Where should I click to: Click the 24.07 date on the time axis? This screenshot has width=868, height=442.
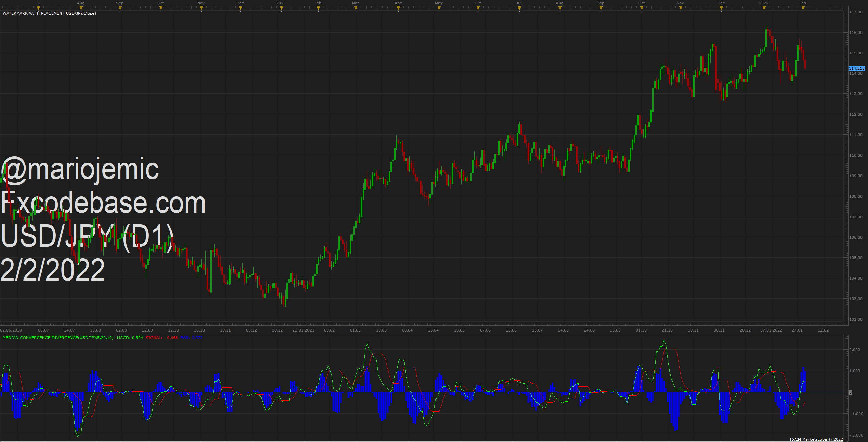69,330
